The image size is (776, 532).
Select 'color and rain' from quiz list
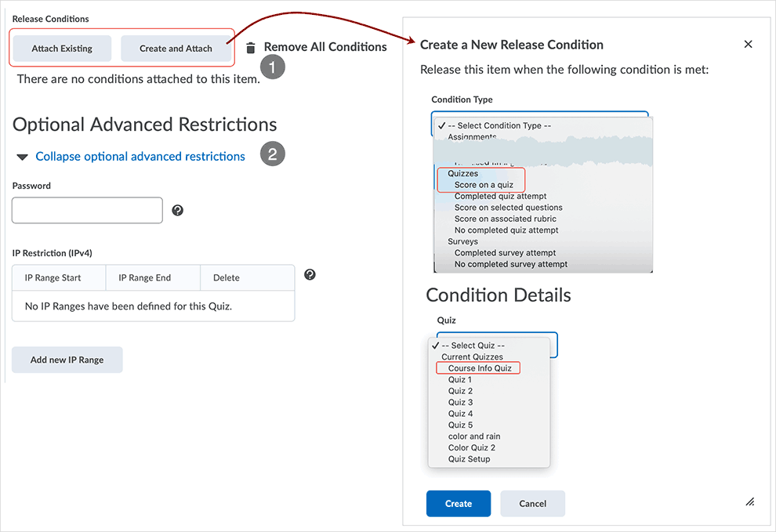tap(474, 436)
